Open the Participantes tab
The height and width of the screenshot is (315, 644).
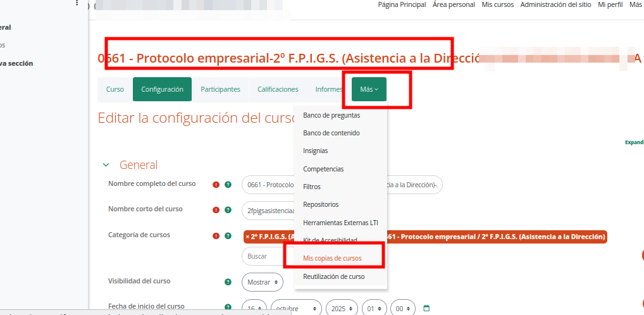221,89
